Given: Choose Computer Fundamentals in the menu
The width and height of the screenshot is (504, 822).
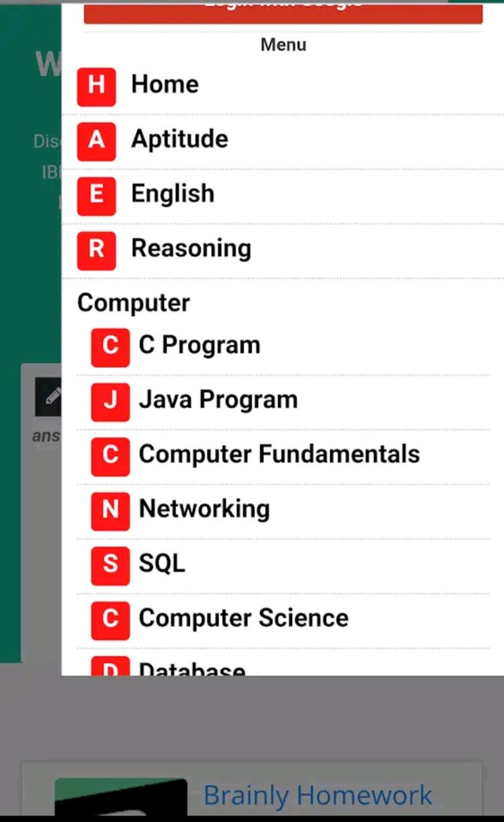Looking at the screenshot, I should [x=279, y=454].
